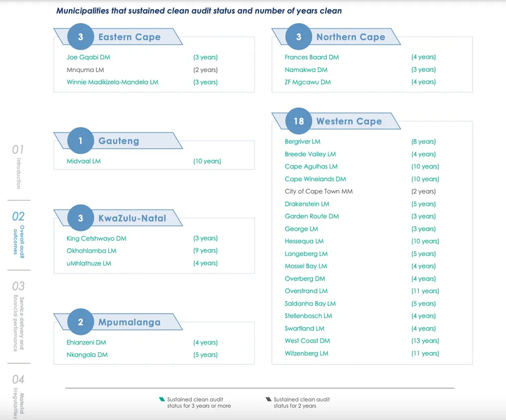
Task: Click Winnie Madikizela-Mandela LM
Action: tap(112, 82)
